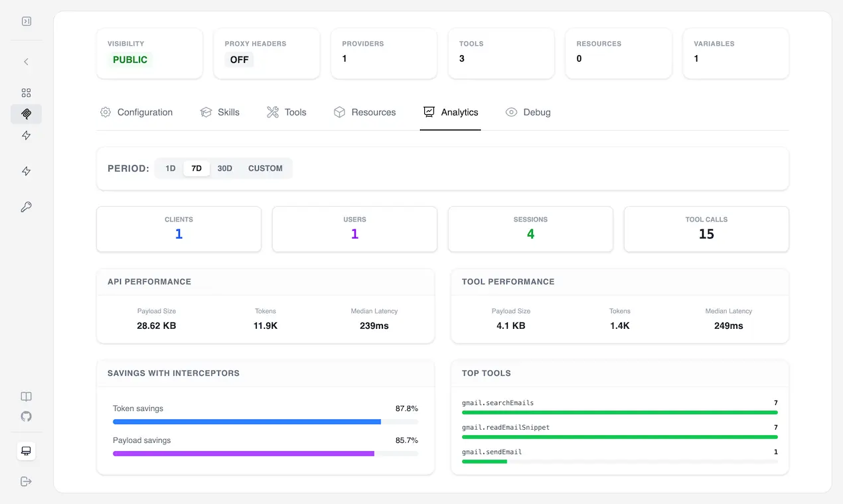Click the Debug eye icon

click(511, 112)
